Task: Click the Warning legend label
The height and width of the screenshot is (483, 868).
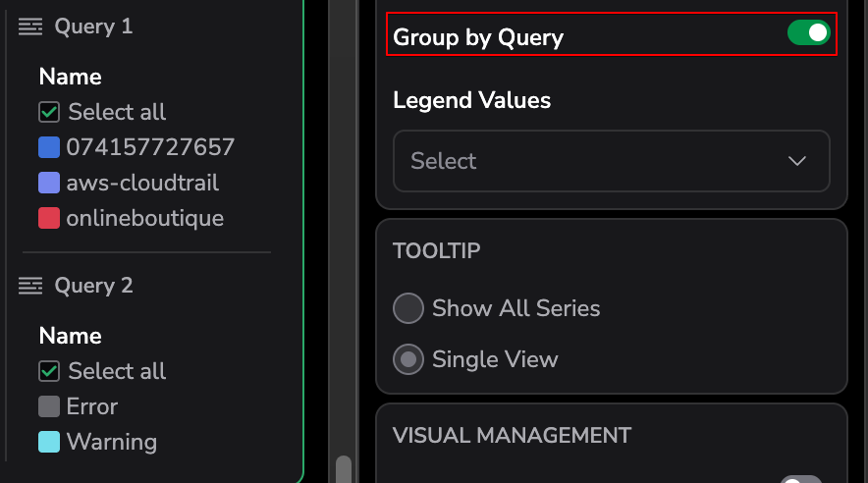Action: (x=111, y=442)
